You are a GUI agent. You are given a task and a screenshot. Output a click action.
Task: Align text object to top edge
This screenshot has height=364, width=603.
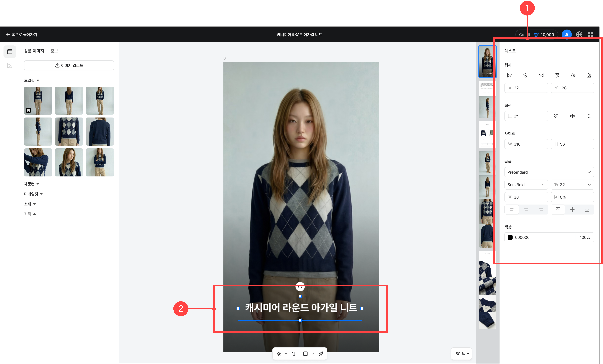point(557,75)
